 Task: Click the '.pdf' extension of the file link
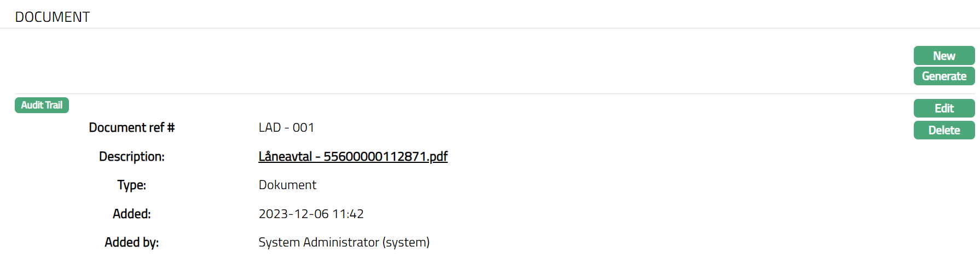[x=438, y=156]
